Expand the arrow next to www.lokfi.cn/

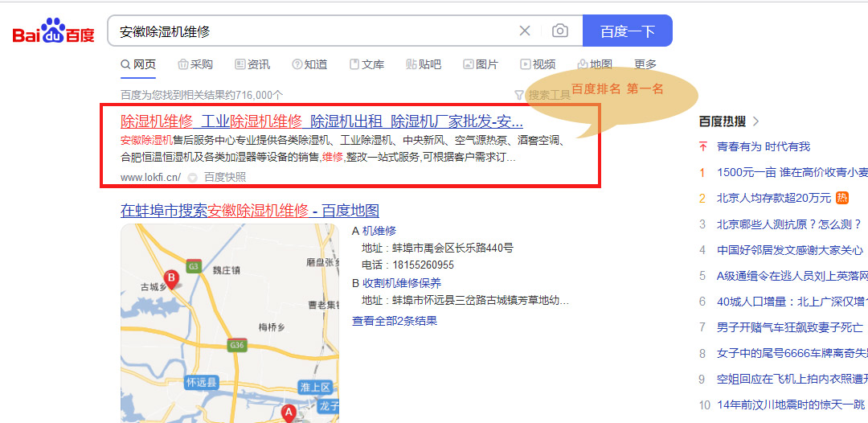(x=192, y=178)
